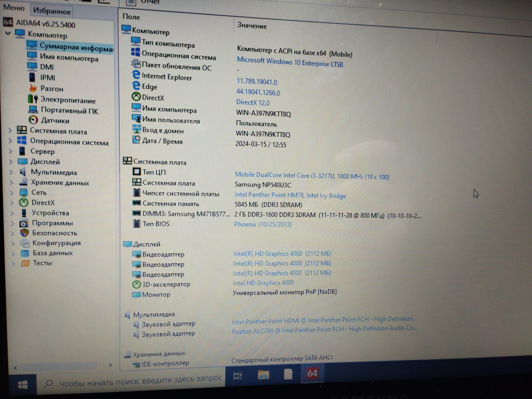Click the Мультимедиа speaker tree icon
The width and height of the screenshot is (532, 399).
(23, 172)
